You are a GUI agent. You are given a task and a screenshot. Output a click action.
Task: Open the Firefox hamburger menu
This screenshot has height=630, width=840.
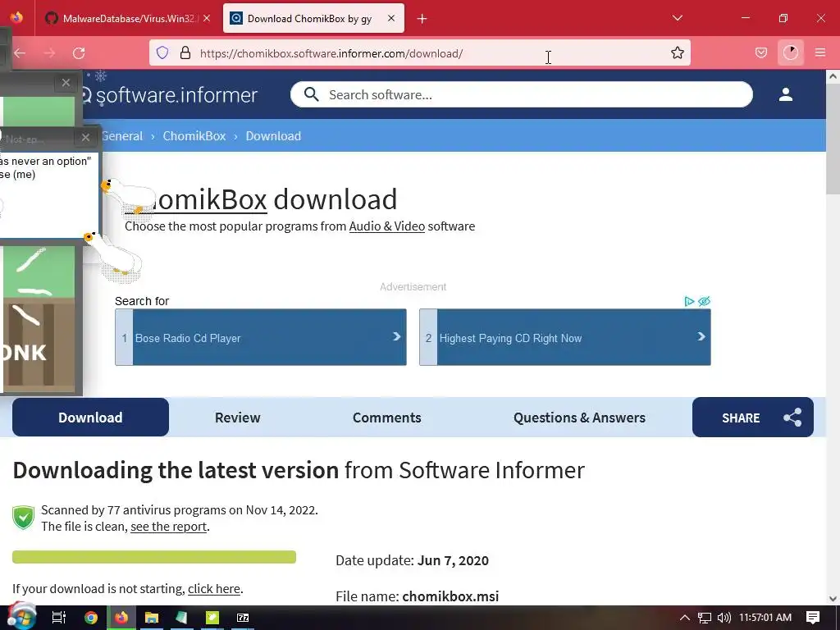pos(820,52)
